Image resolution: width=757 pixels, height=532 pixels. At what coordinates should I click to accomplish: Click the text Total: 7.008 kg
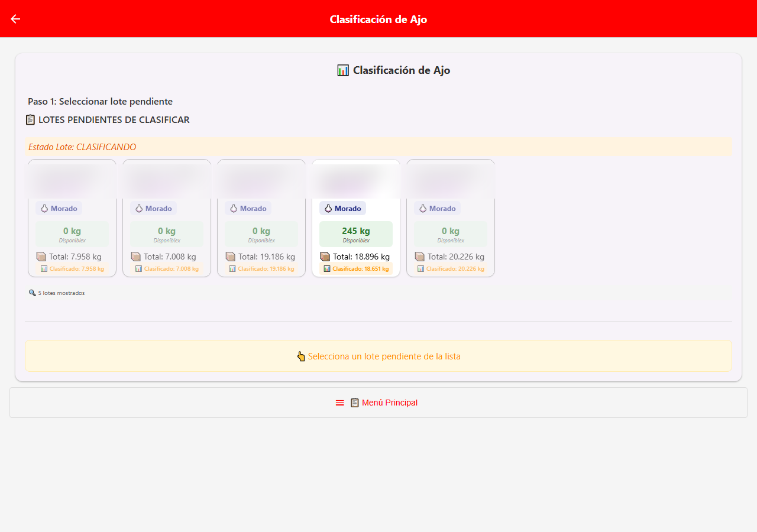coord(170,257)
